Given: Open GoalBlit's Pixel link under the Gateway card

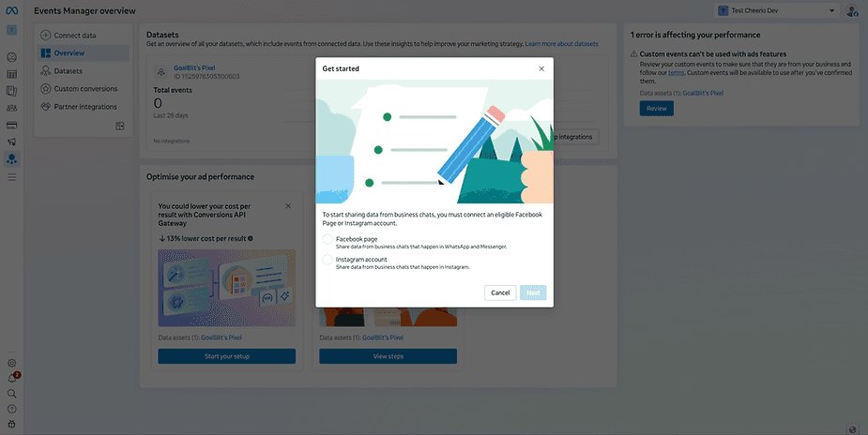Looking at the screenshot, I should pyautogui.click(x=221, y=337).
